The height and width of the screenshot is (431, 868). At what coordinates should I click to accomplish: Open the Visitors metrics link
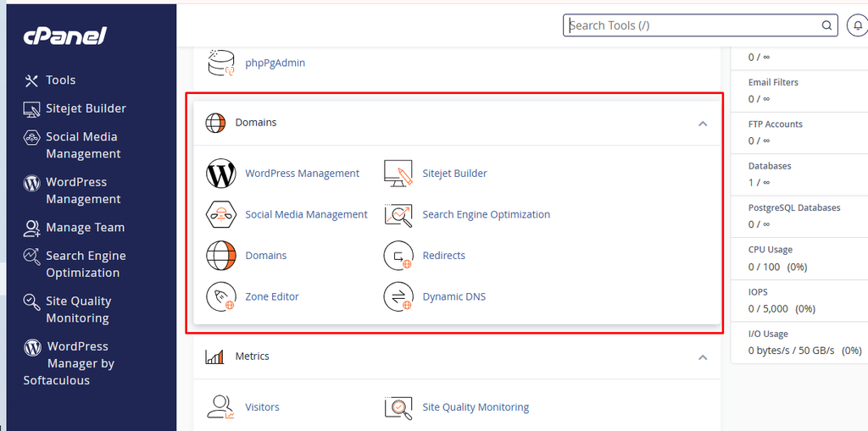pos(262,407)
